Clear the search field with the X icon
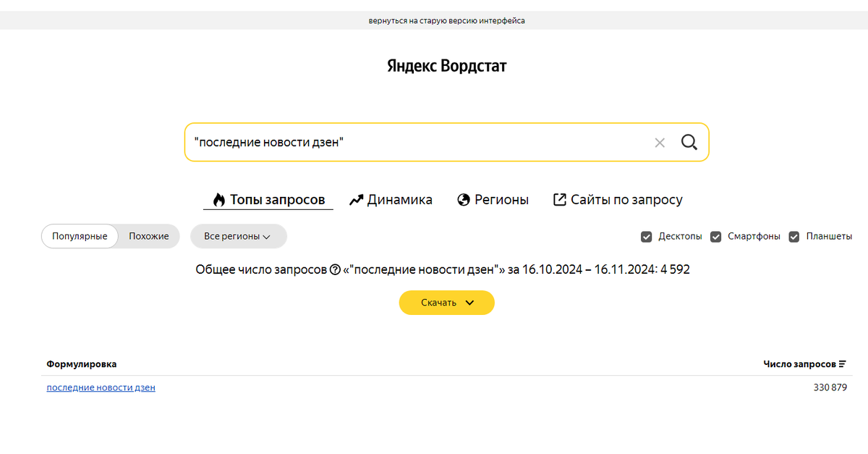The image size is (868, 454). (660, 143)
